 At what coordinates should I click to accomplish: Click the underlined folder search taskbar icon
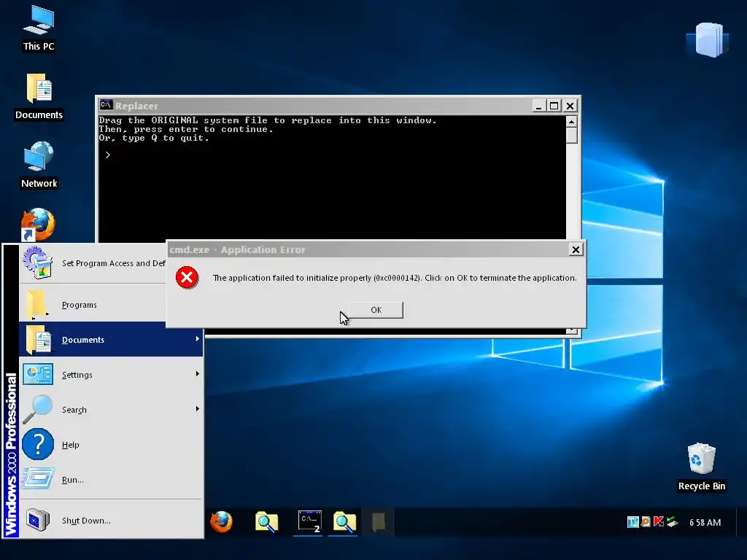pyautogui.click(x=345, y=522)
